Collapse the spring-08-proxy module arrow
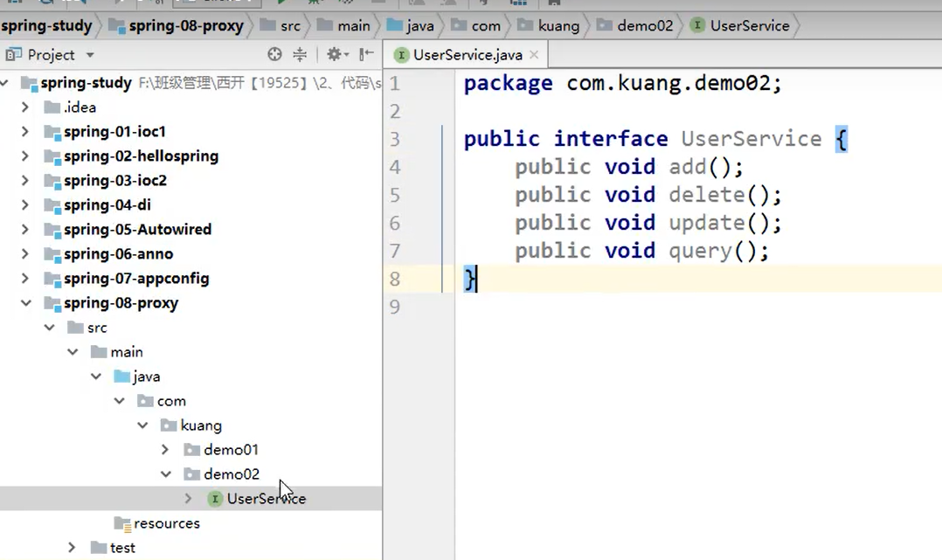The image size is (942, 560). (26, 303)
